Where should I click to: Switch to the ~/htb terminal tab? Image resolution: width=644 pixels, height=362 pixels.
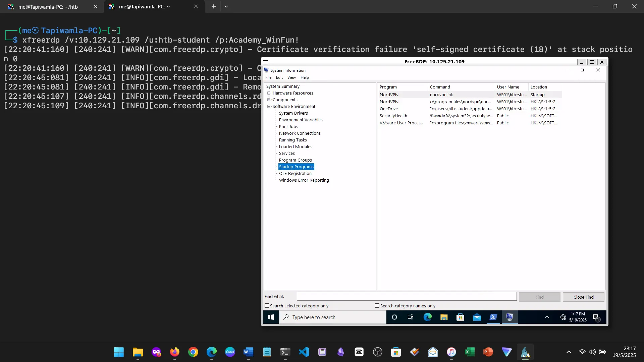click(48, 7)
